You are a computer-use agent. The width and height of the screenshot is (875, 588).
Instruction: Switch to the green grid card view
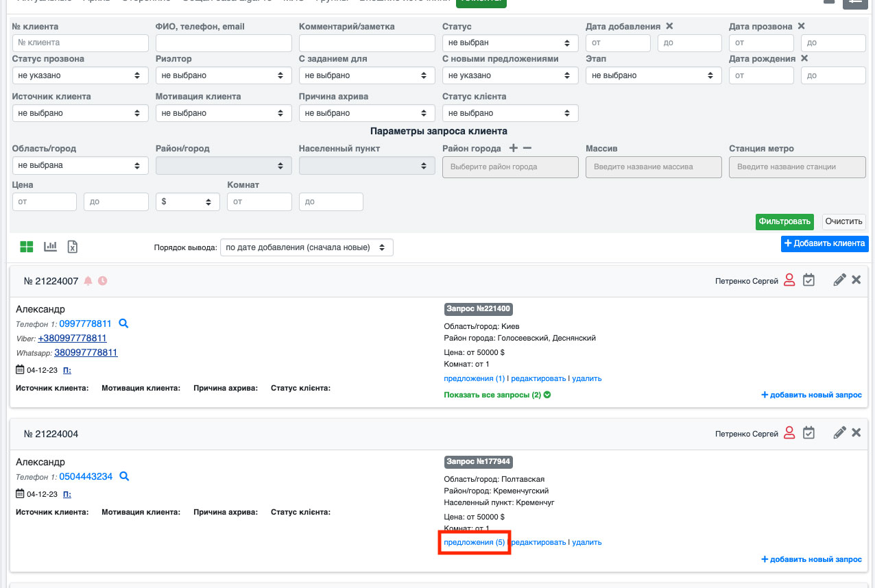[x=27, y=247]
